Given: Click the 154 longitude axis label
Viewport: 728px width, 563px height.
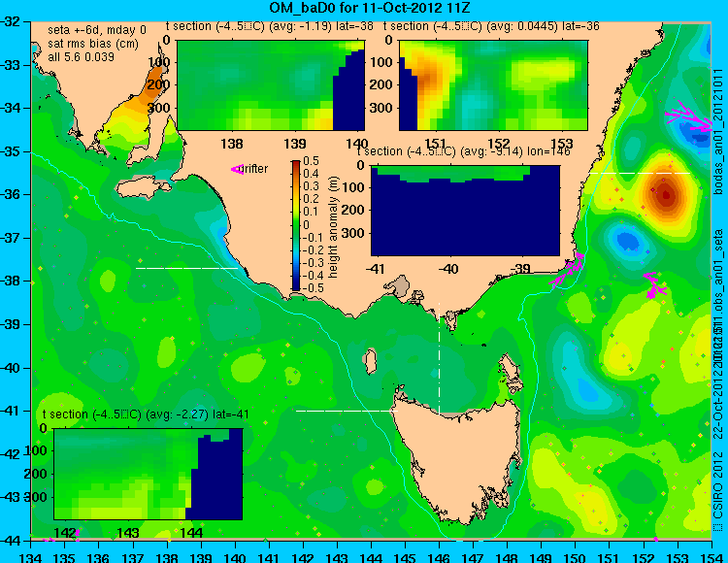Looking at the screenshot, I should pyautogui.click(x=711, y=557).
